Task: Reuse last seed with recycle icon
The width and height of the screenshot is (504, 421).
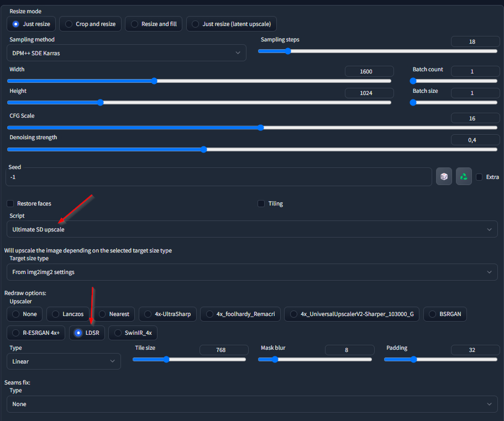Action: [x=464, y=176]
